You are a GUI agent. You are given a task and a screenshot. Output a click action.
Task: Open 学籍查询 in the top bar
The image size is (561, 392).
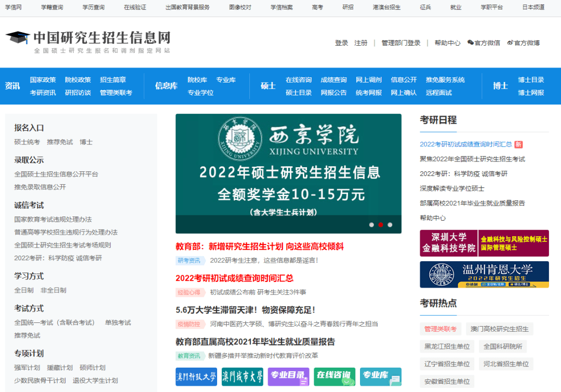click(52, 7)
